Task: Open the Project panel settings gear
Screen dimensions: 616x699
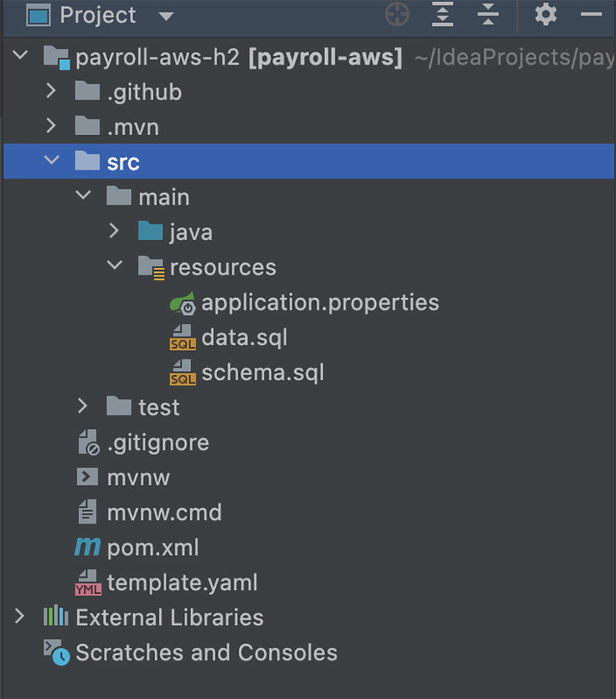Action: (x=546, y=15)
